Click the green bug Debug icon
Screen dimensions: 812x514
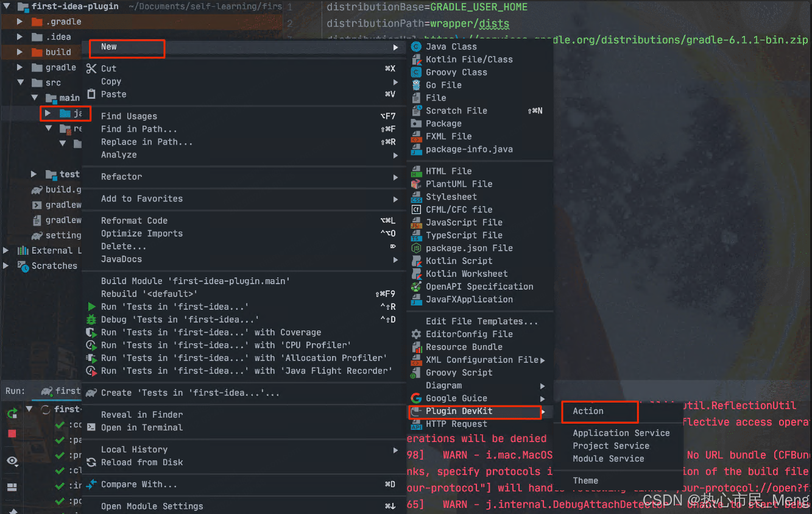click(x=91, y=319)
